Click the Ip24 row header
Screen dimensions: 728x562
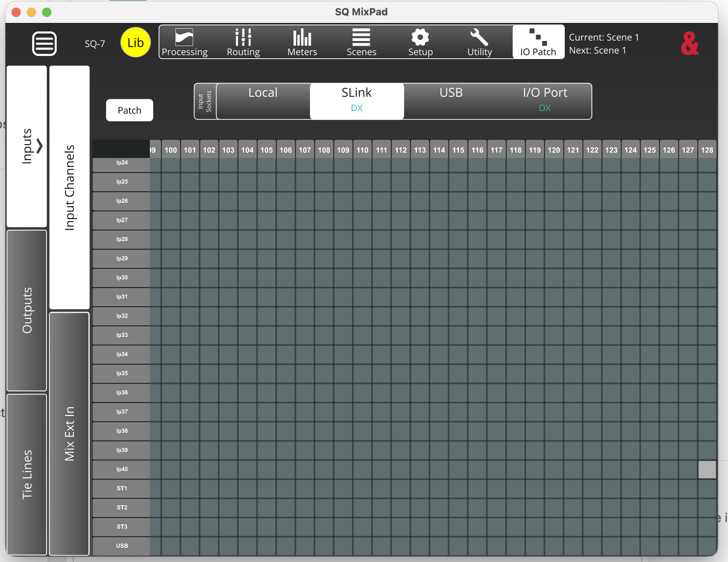tap(121, 164)
